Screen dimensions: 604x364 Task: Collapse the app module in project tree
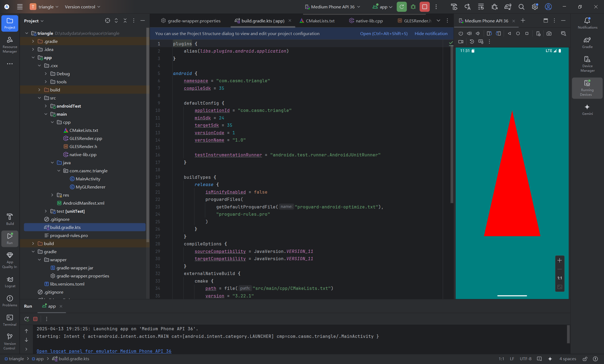(x=33, y=57)
